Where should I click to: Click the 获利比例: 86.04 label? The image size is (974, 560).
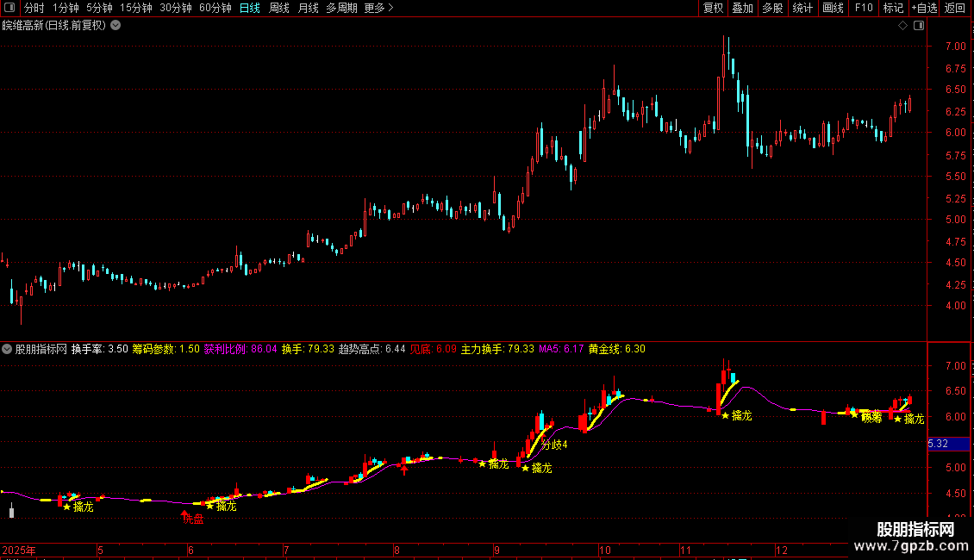coord(240,349)
